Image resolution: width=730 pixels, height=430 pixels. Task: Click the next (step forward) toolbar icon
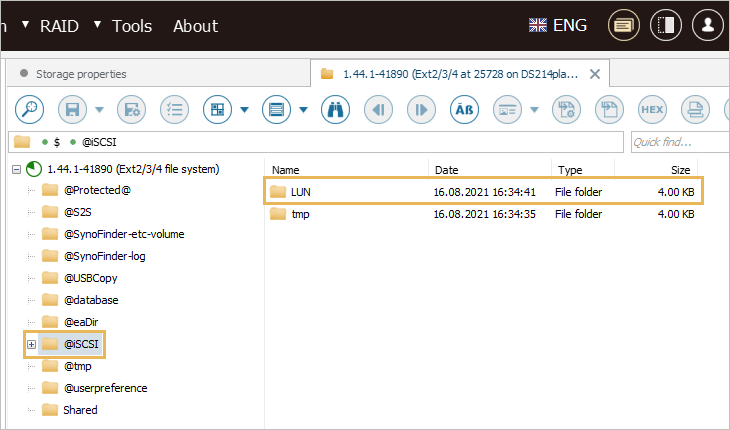pos(421,109)
